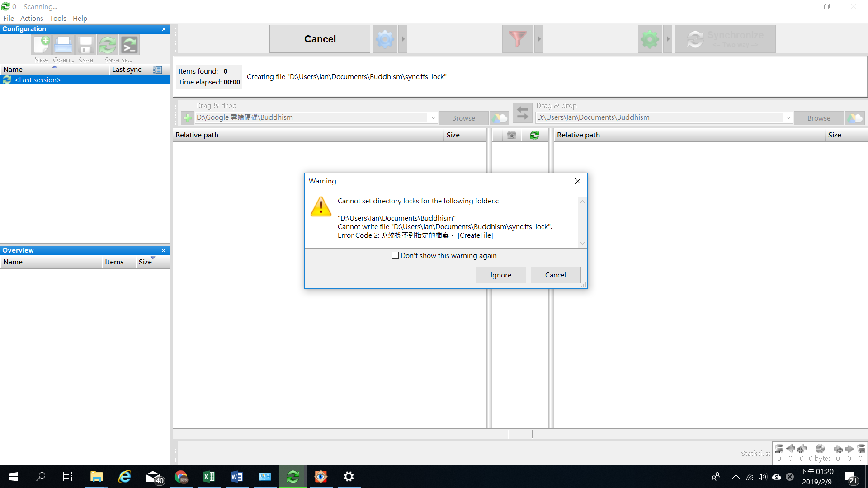The height and width of the screenshot is (488, 868).
Task: Open volume control in system tray
Action: pyautogui.click(x=763, y=477)
